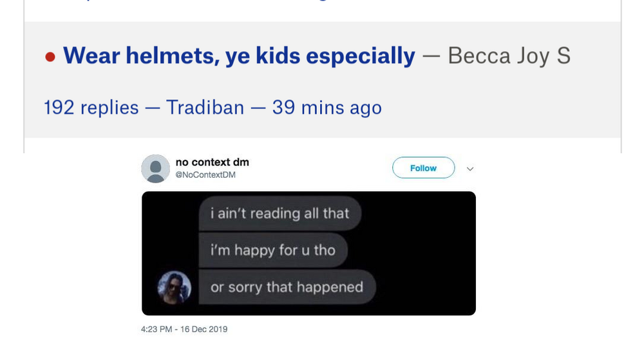Open tweet timestamp 4:23 PM - 16 Dec 2019

point(184,330)
